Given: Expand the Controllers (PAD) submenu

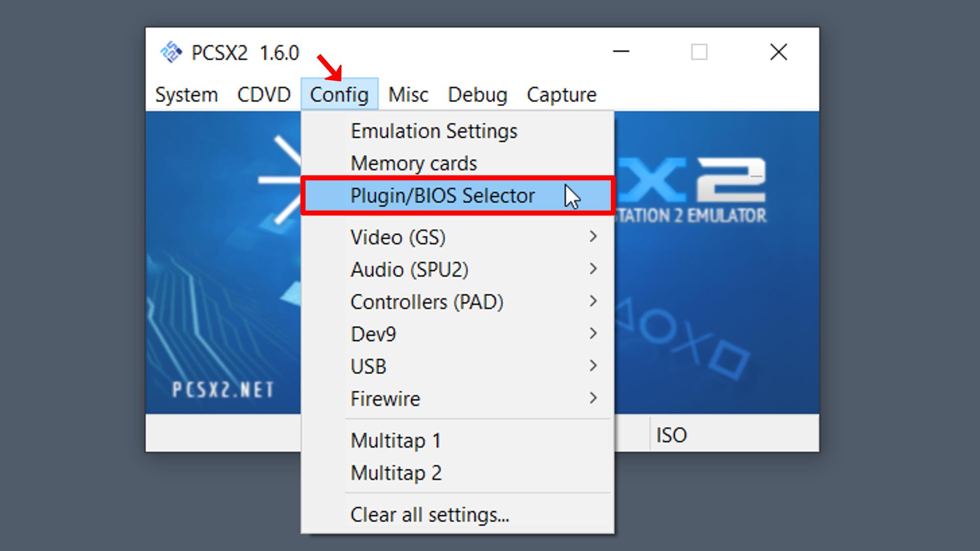Looking at the screenshot, I should [458, 302].
